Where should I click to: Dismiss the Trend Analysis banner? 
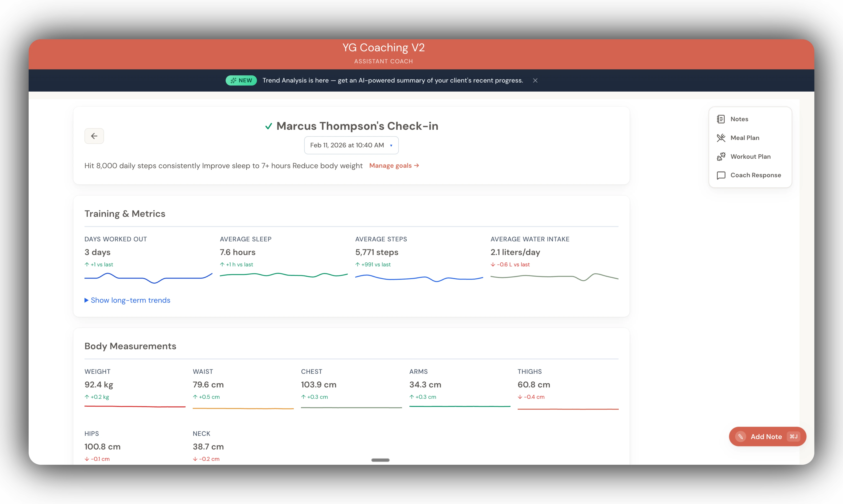tap(535, 81)
